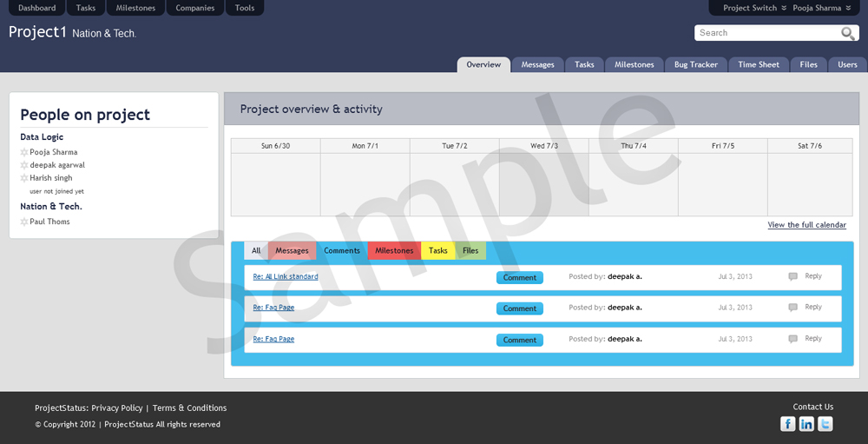Click the star icon beside Paul Thoms
The width and height of the screenshot is (868, 444).
(x=24, y=222)
